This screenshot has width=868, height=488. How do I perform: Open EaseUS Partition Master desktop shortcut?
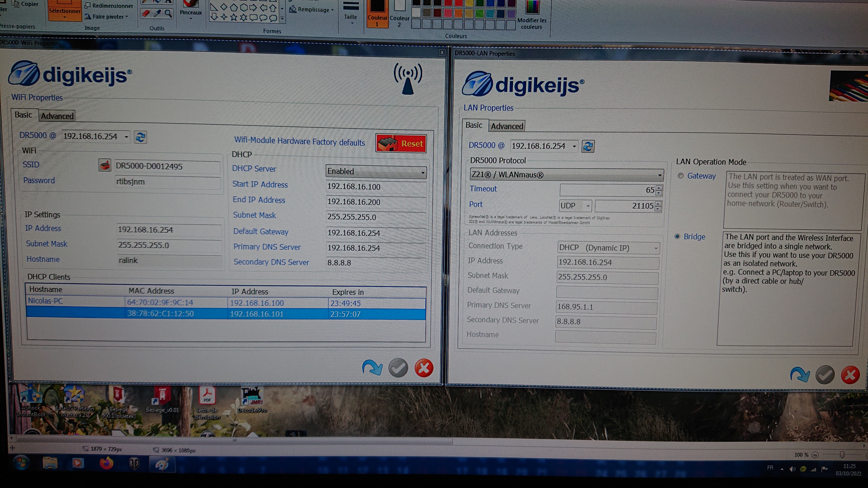pyautogui.click(x=75, y=401)
